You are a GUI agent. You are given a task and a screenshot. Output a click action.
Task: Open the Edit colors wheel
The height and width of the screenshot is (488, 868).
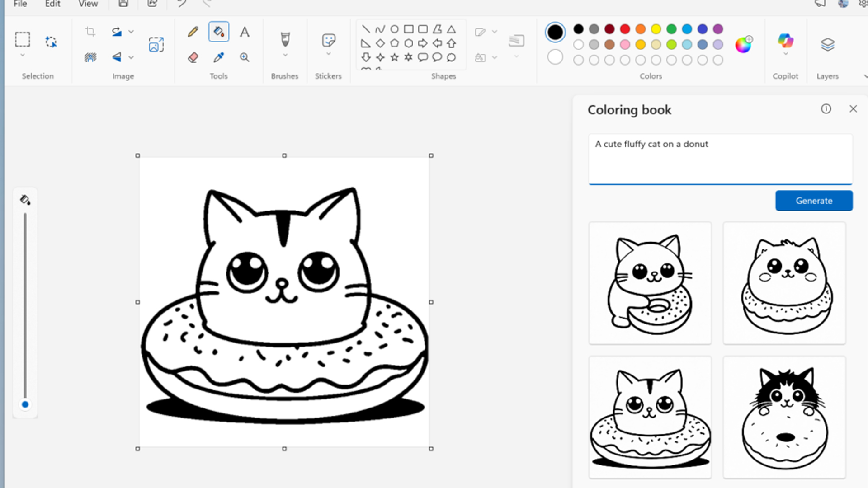[x=743, y=44]
